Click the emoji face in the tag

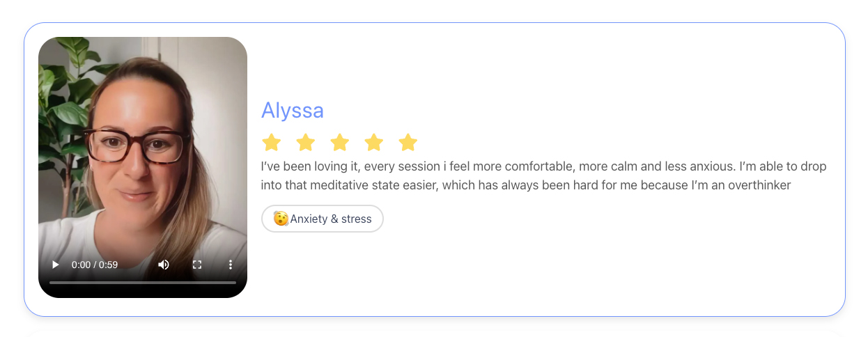(x=280, y=219)
